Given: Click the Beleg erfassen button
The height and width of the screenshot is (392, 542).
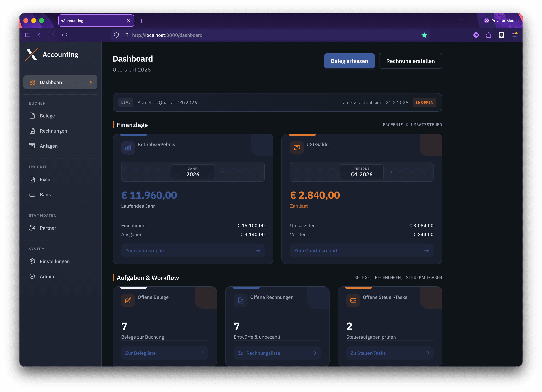Looking at the screenshot, I should pyautogui.click(x=349, y=61).
